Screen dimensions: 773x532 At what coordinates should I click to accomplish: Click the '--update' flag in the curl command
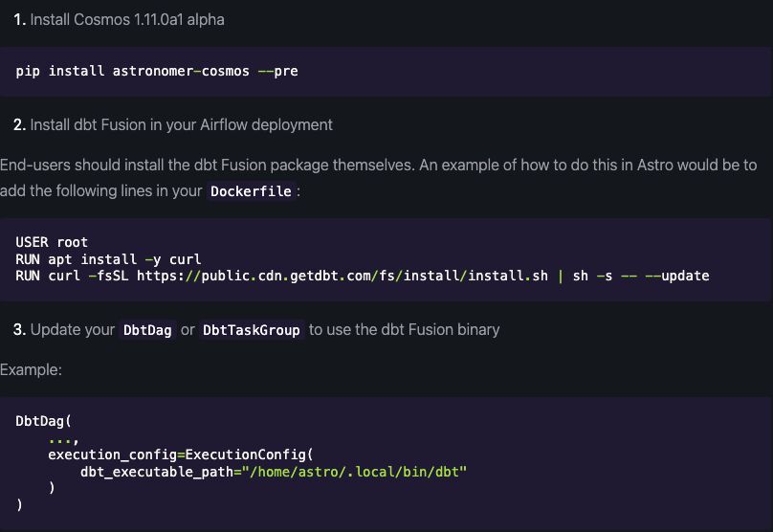click(677, 276)
